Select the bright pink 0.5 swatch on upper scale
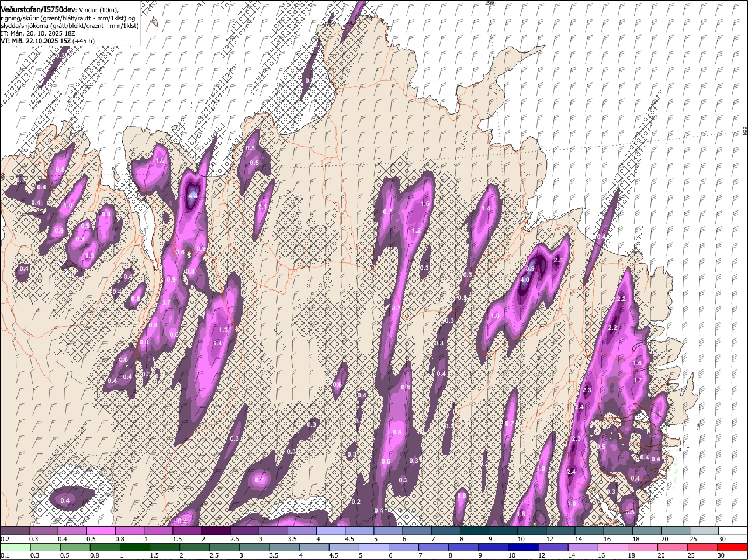The width and height of the screenshot is (748, 560). click(101, 530)
